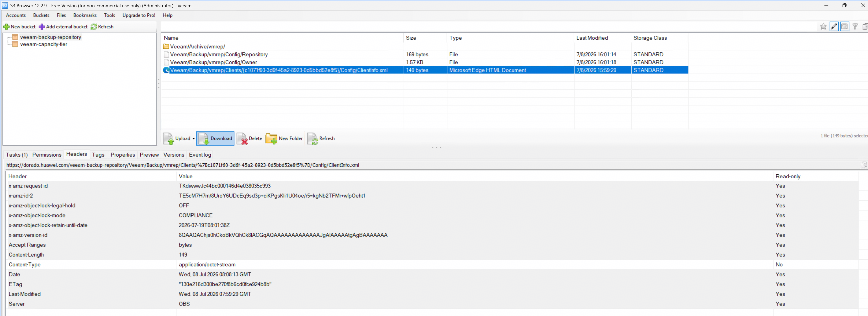Sort files by the Name column header
Screen dimensions: 868x316
(x=282, y=38)
